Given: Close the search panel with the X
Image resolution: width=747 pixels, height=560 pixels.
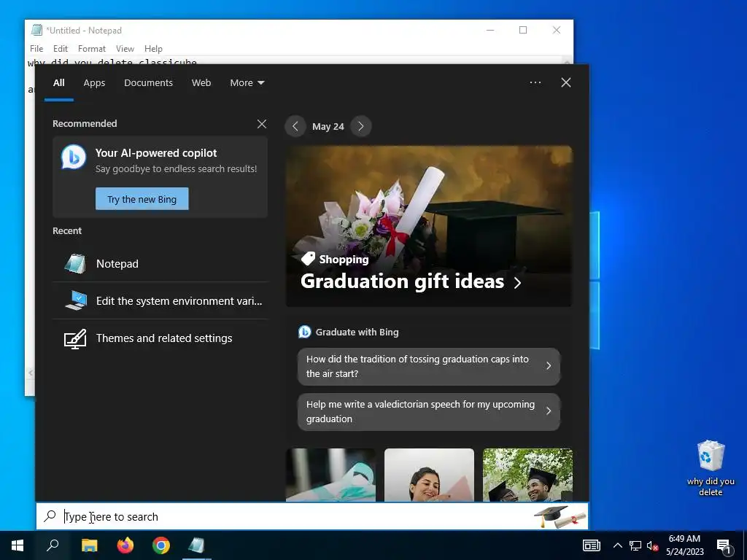Looking at the screenshot, I should [566, 82].
